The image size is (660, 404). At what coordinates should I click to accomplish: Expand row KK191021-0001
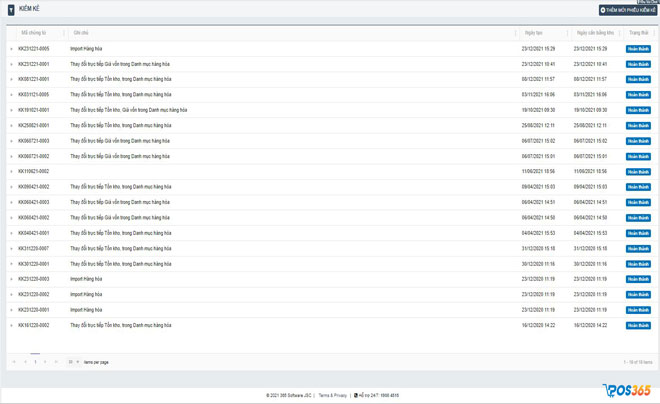11,110
